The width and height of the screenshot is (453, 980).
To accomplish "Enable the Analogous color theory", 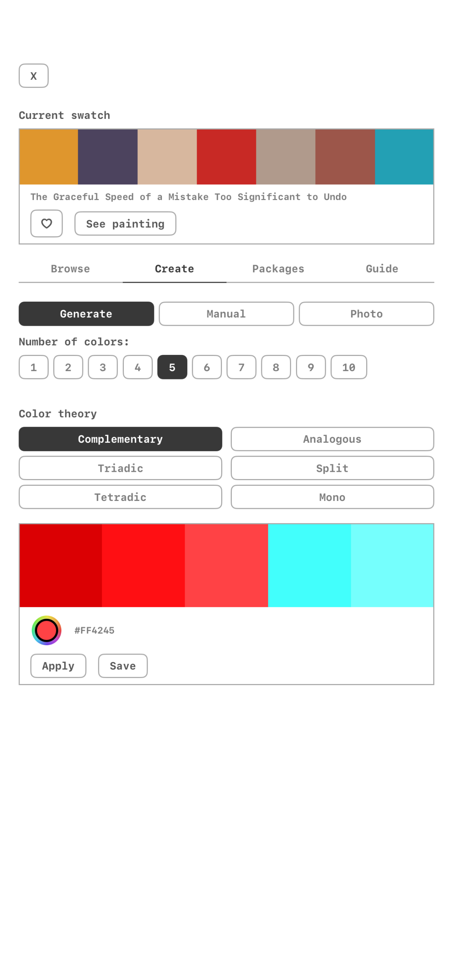I will (x=332, y=439).
